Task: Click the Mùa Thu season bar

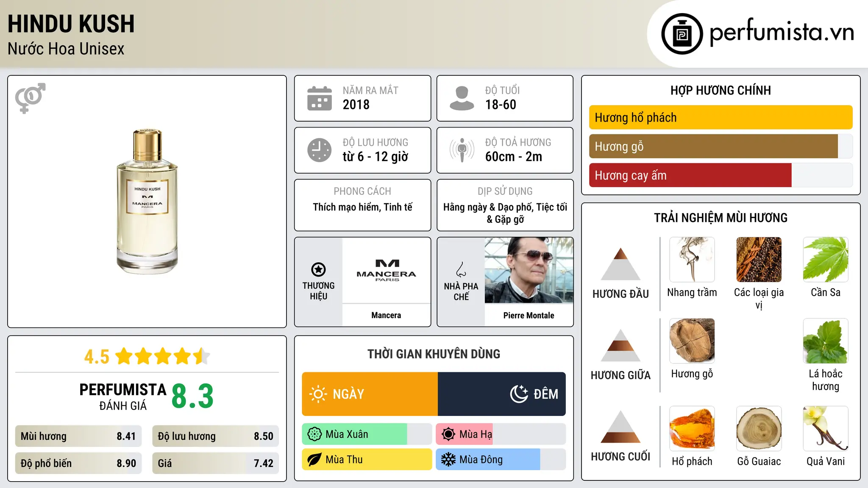Action: click(367, 460)
